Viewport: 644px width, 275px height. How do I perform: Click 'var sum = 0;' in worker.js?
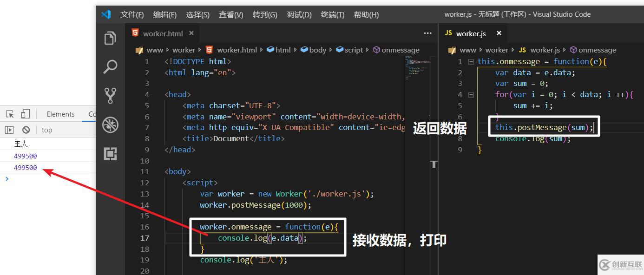pyautogui.click(x=522, y=84)
